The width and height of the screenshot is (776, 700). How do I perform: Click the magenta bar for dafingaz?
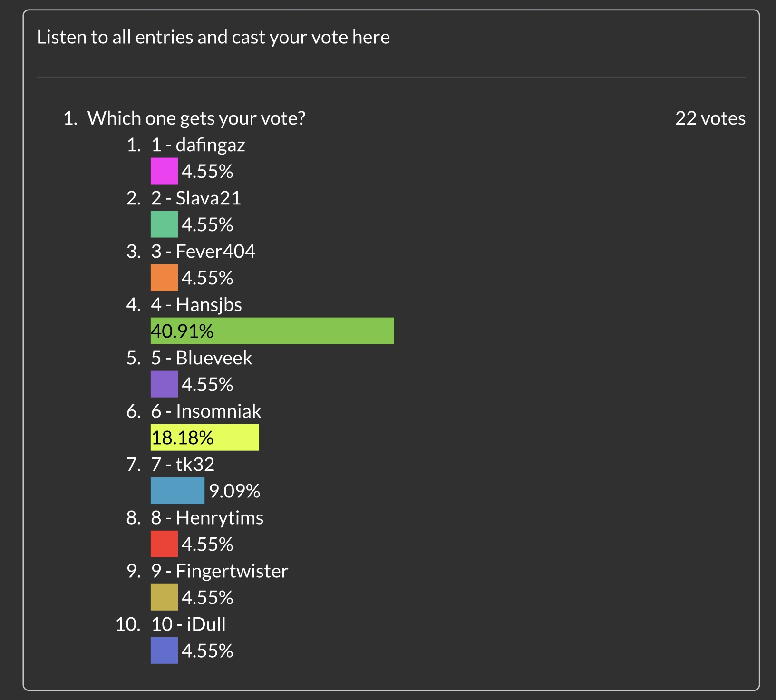[164, 171]
